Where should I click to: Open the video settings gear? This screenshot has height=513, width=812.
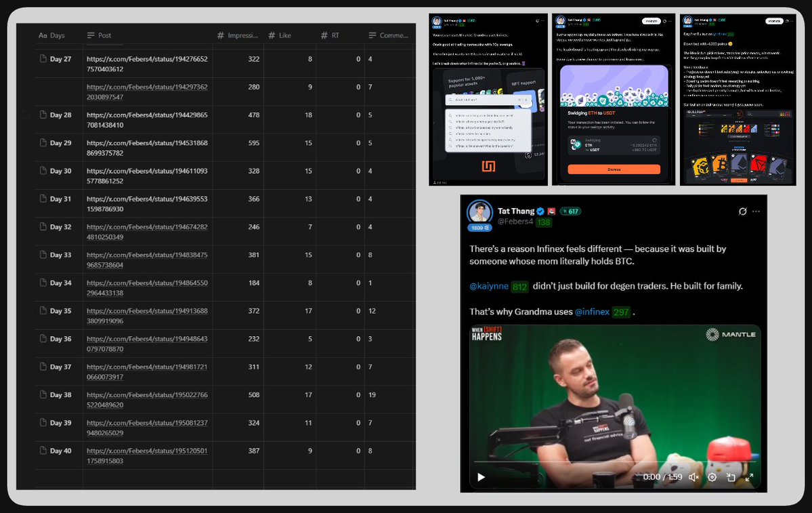pos(712,477)
